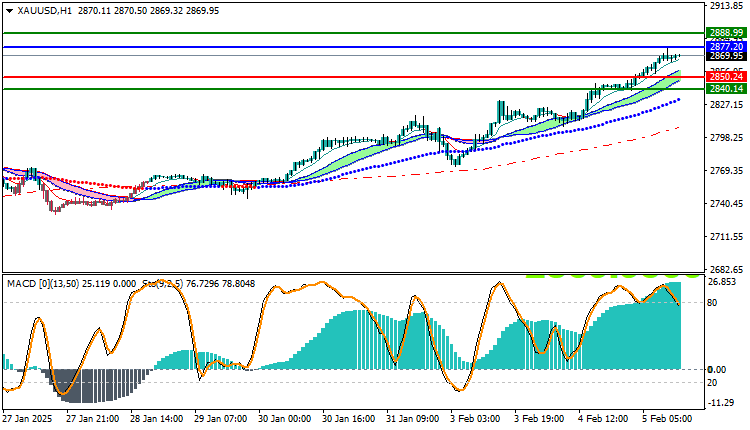The width and height of the screenshot is (750, 430).
Task: Click the 20 stochastic level label
Action: (712, 383)
